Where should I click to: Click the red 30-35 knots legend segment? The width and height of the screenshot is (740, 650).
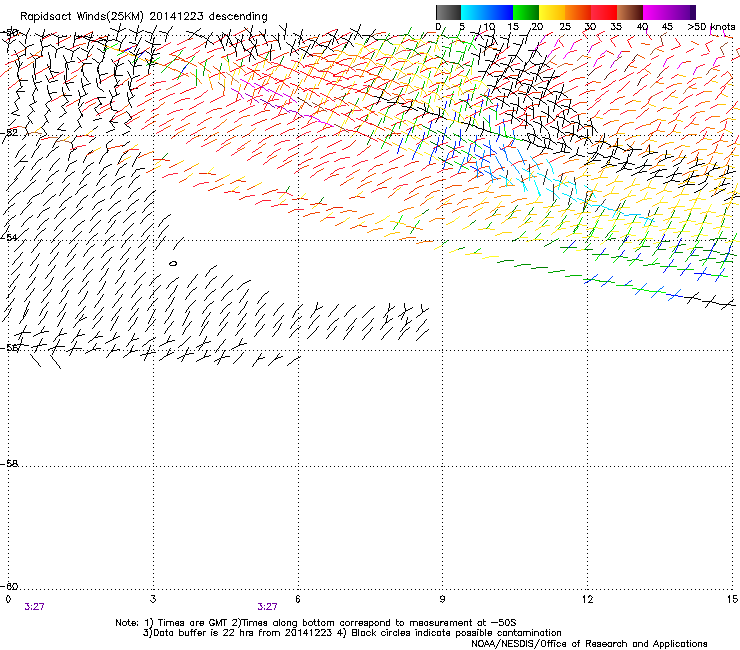[604, 12]
